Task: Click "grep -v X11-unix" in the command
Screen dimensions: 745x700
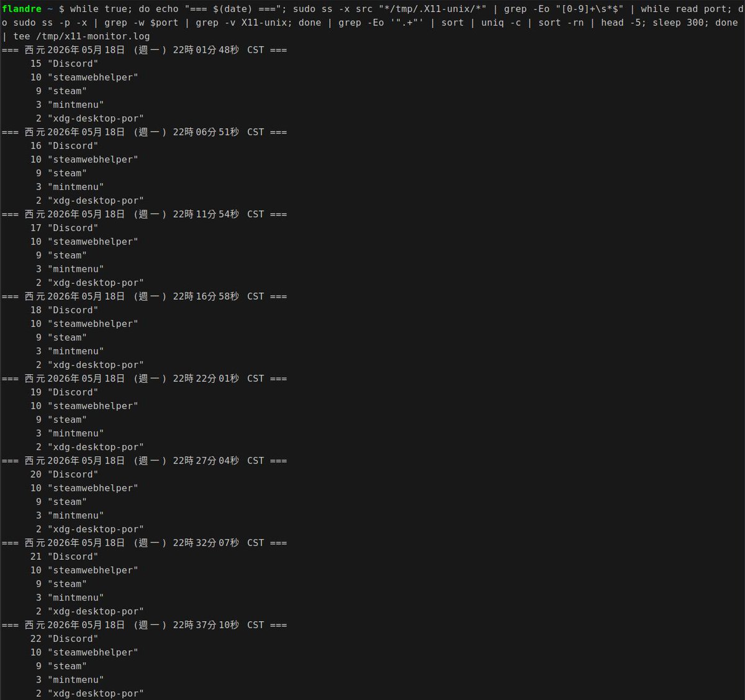Action: click(241, 22)
